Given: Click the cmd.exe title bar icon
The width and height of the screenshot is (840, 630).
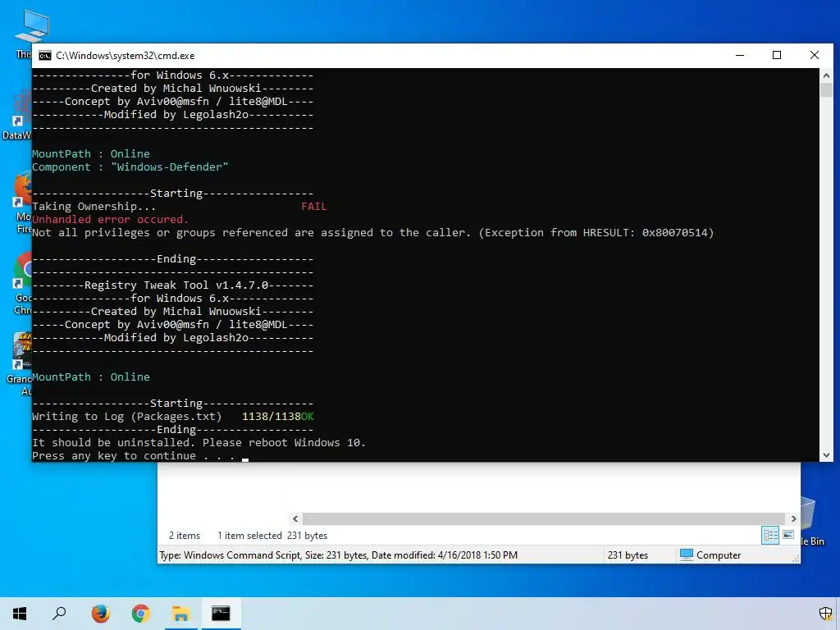Looking at the screenshot, I should tap(45, 56).
